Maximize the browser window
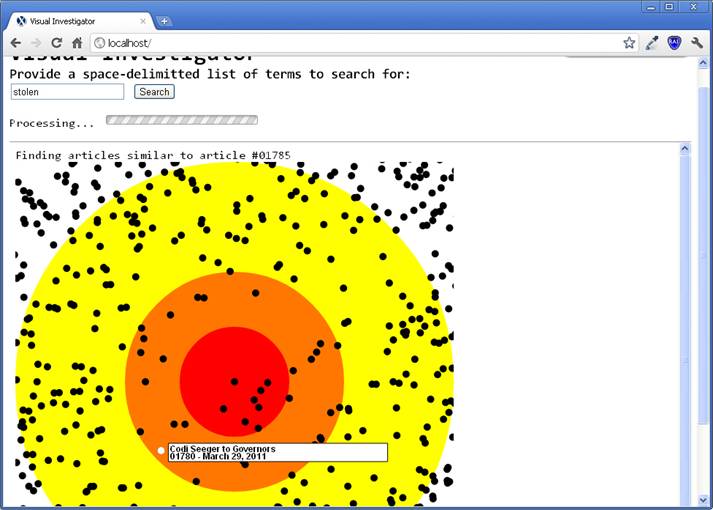The height and width of the screenshot is (510, 713). point(669,6)
